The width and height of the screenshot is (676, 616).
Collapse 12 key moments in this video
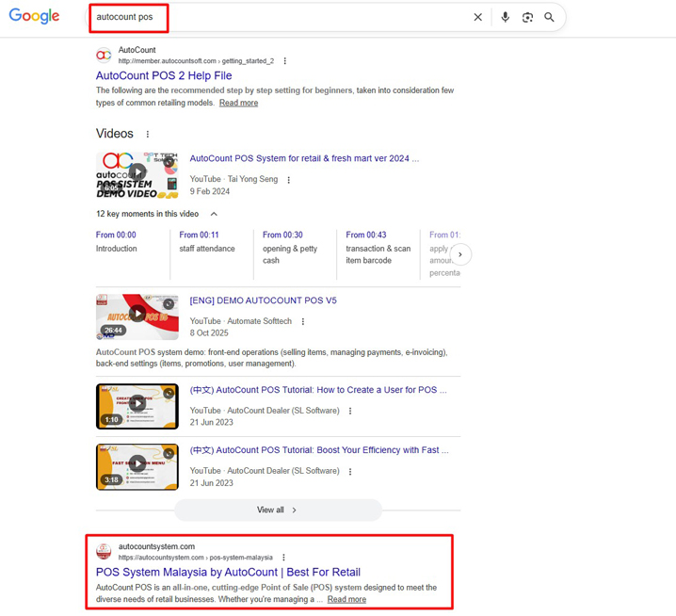coord(214,214)
